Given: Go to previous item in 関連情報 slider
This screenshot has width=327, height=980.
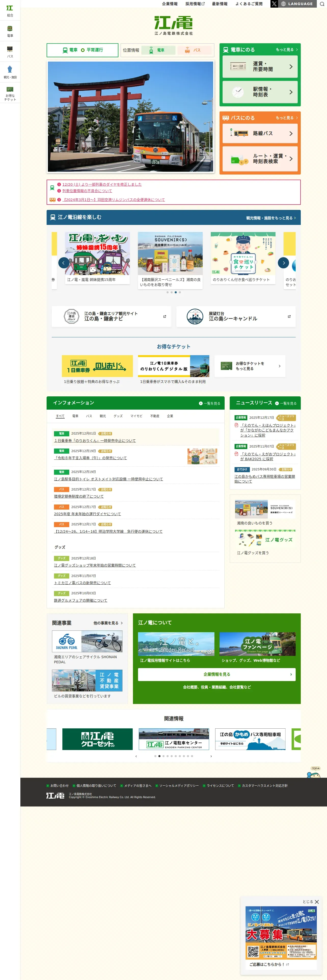Looking at the screenshot, I should (x=136, y=756).
